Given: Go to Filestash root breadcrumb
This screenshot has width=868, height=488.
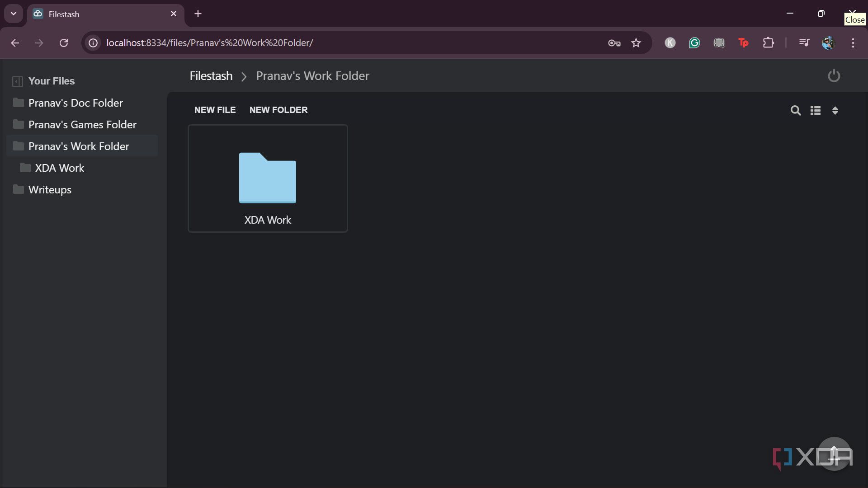Looking at the screenshot, I should click(x=211, y=76).
